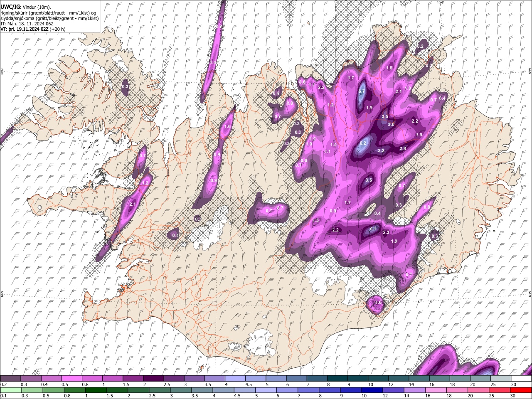Pick the dark teal swatch at 9 in upper scale

[357, 378]
